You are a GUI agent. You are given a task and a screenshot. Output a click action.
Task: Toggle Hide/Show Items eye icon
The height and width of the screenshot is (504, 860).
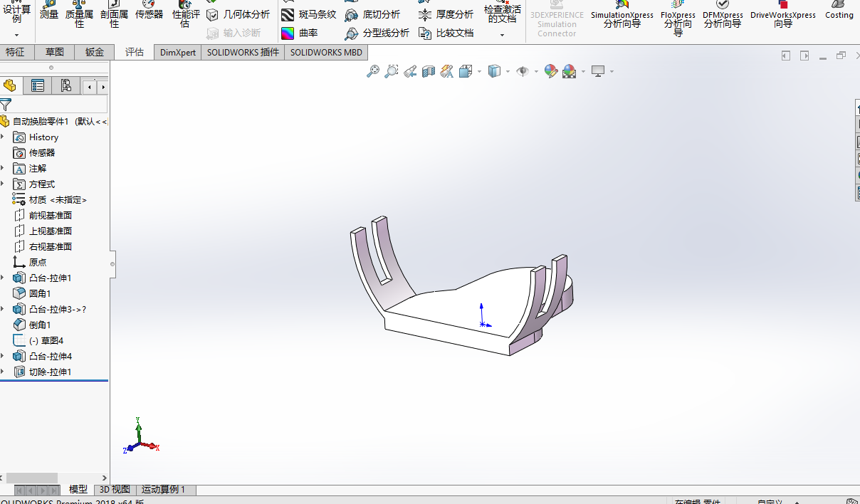tap(523, 71)
